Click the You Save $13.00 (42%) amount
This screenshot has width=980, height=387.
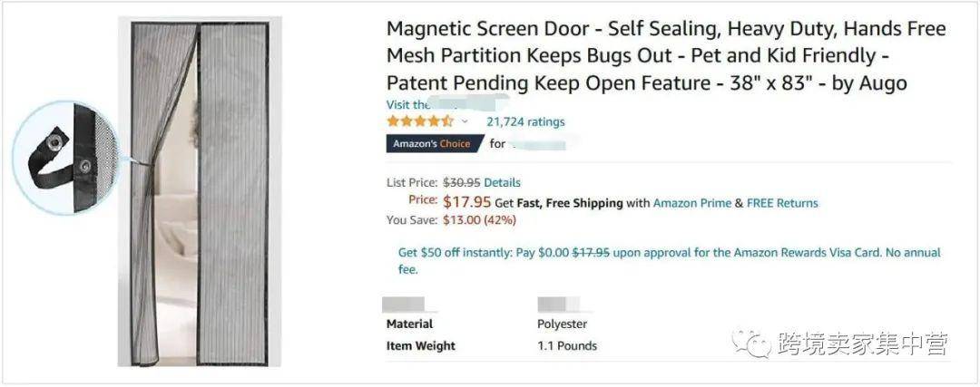pos(478,219)
